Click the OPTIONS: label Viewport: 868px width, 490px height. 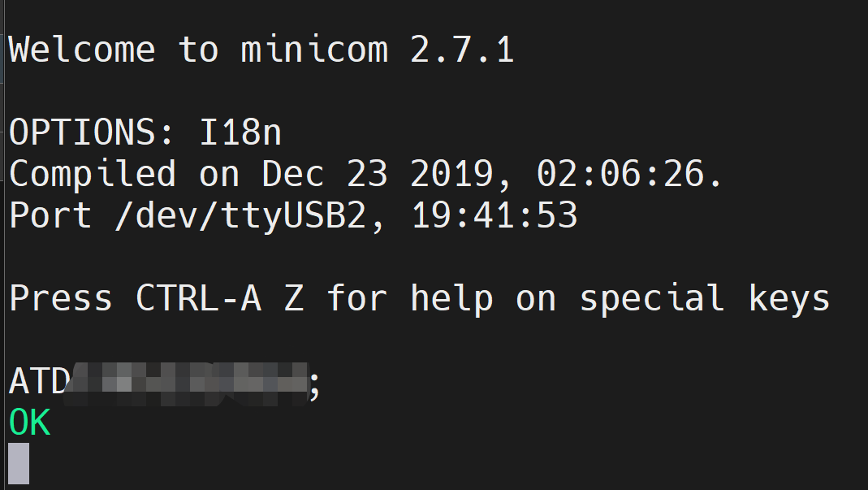click(92, 132)
